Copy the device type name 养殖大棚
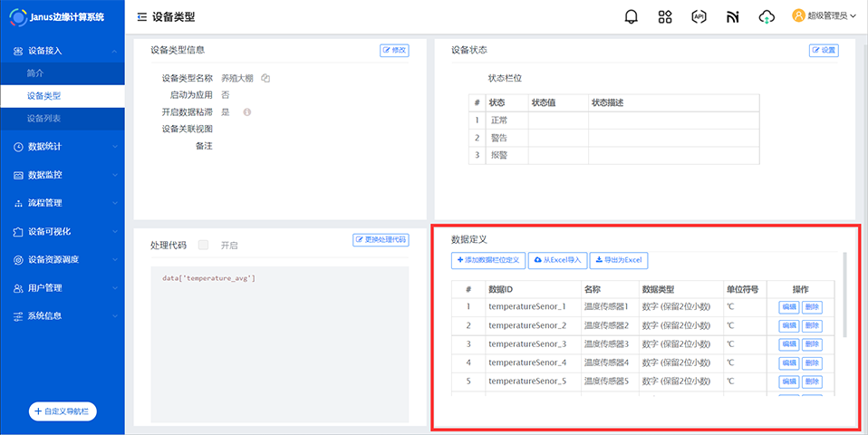This screenshot has height=435, width=868. [x=265, y=78]
